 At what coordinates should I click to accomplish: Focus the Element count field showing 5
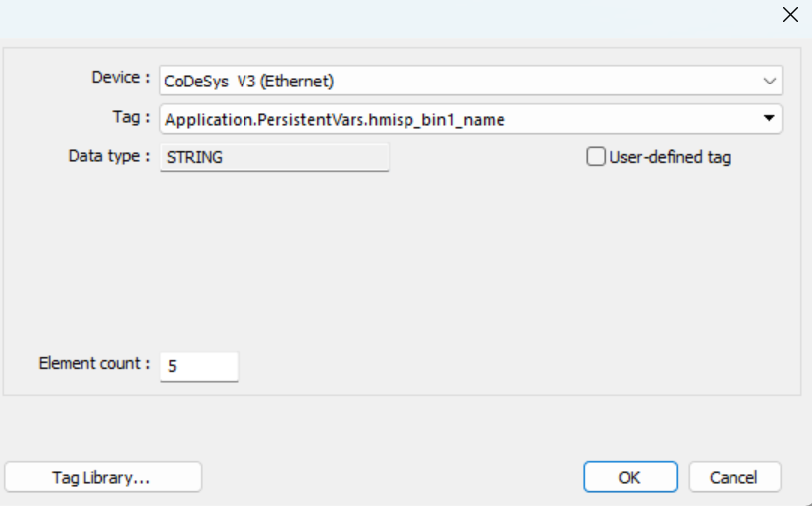click(199, 366)
